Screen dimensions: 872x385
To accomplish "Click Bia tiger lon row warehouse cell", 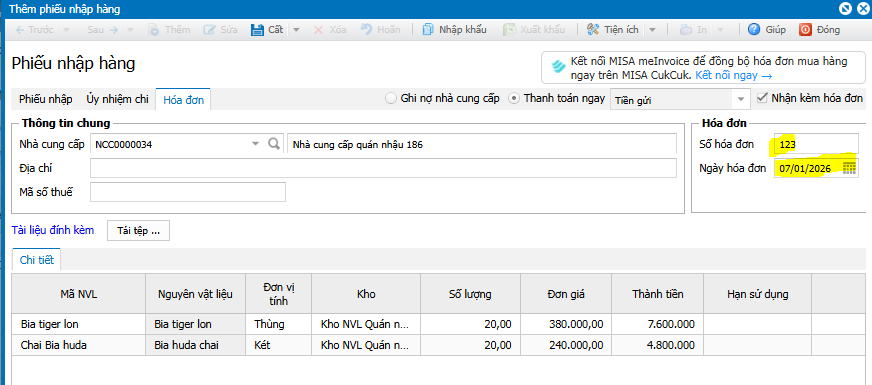I will point(366,324).
